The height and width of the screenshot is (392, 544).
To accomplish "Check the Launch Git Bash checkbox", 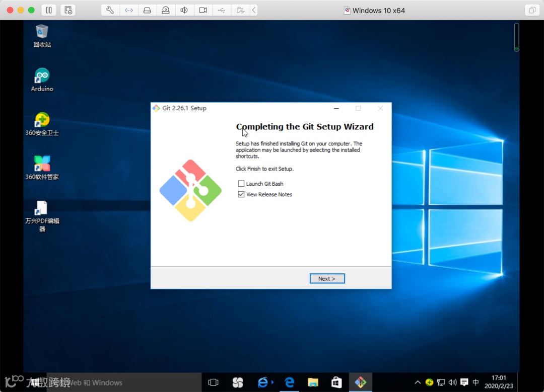I will click(x=241, y=183).
